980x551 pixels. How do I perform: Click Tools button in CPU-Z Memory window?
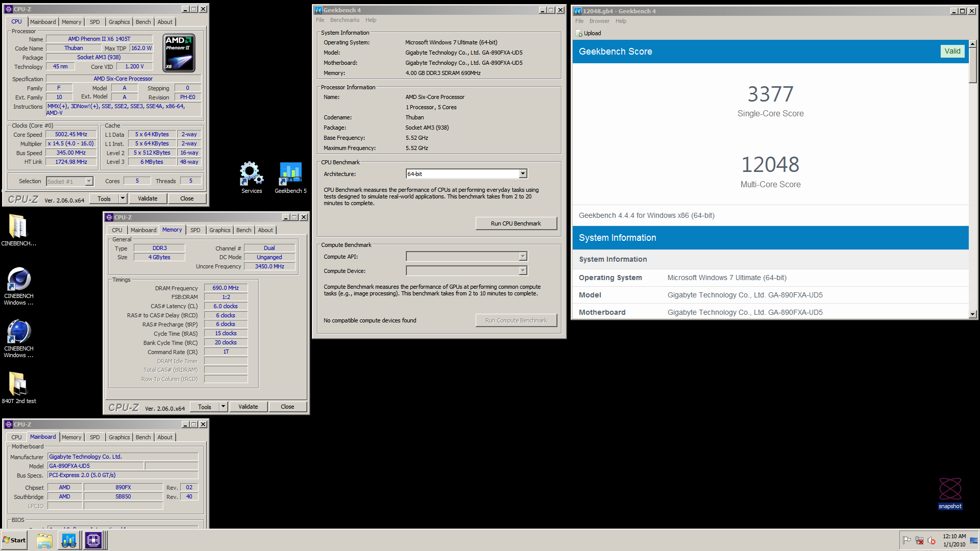(x=205, y=407)
